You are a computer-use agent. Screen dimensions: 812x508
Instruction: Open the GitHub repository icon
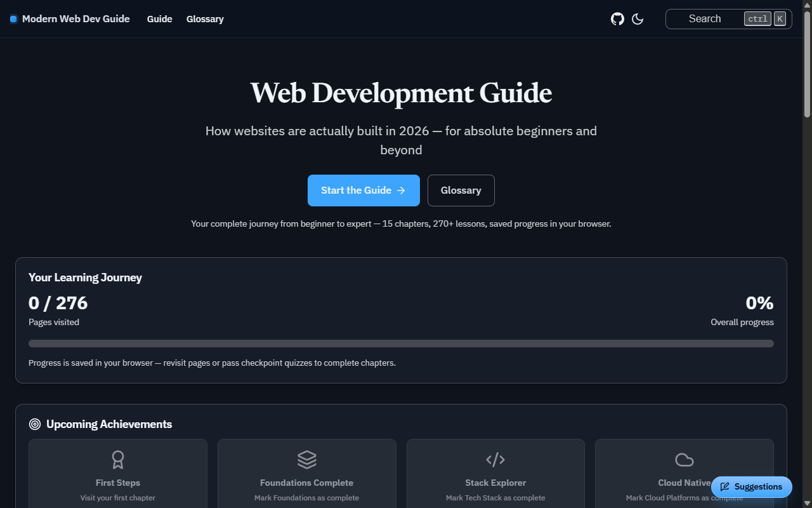[617, 19]
